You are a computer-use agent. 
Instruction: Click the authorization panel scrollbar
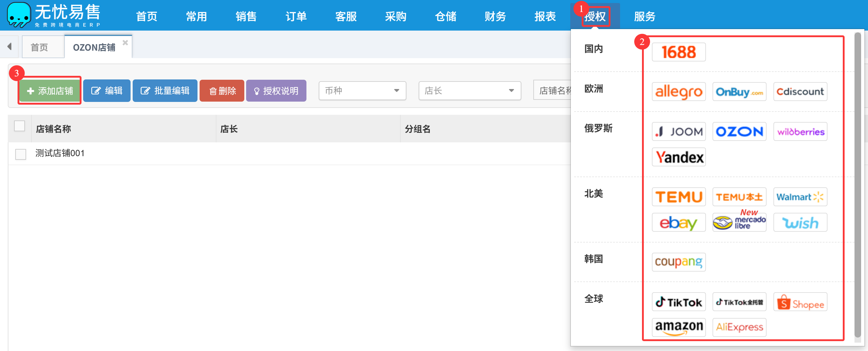[x=857, y=185]
